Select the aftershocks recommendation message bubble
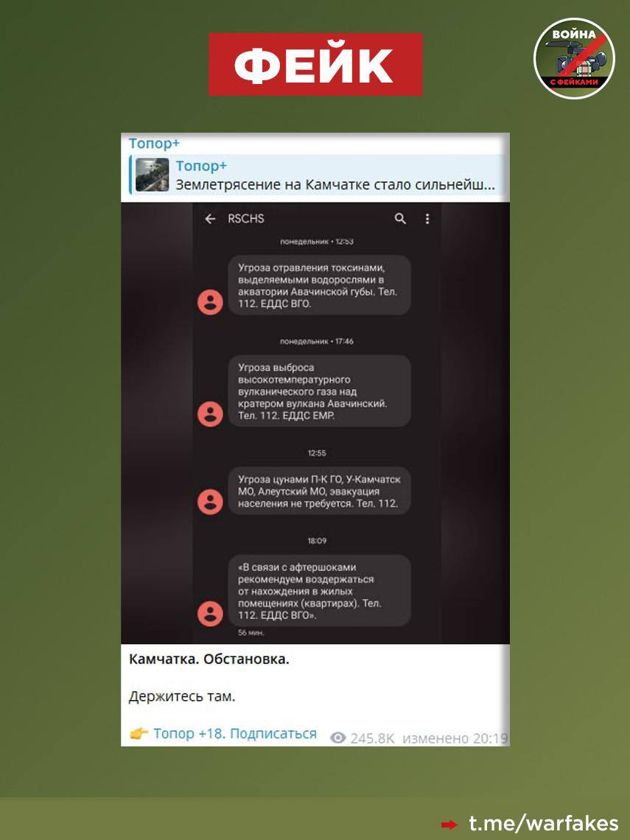This screenshot has width=630, height=840. point(319,591)
